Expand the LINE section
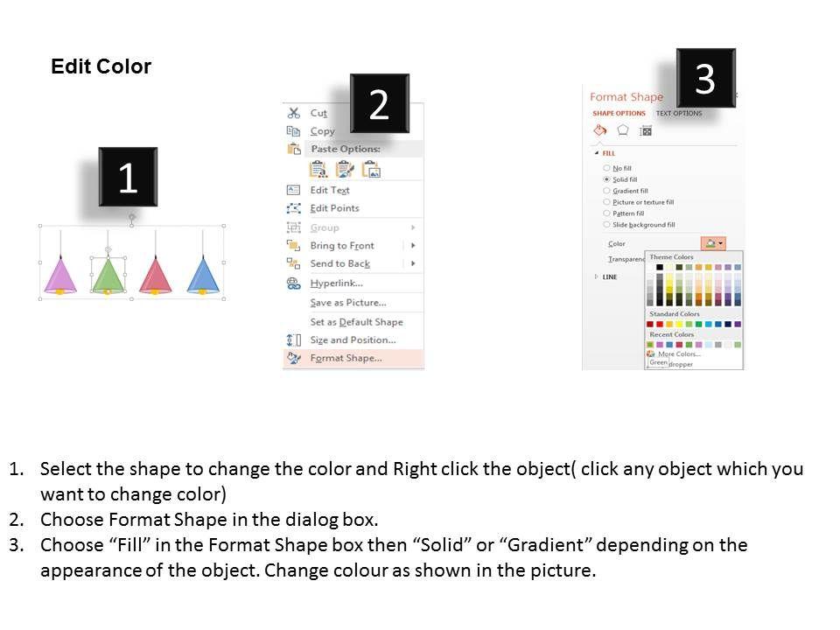Viewport: 840px width, 630px height. [x=597, y=276]
